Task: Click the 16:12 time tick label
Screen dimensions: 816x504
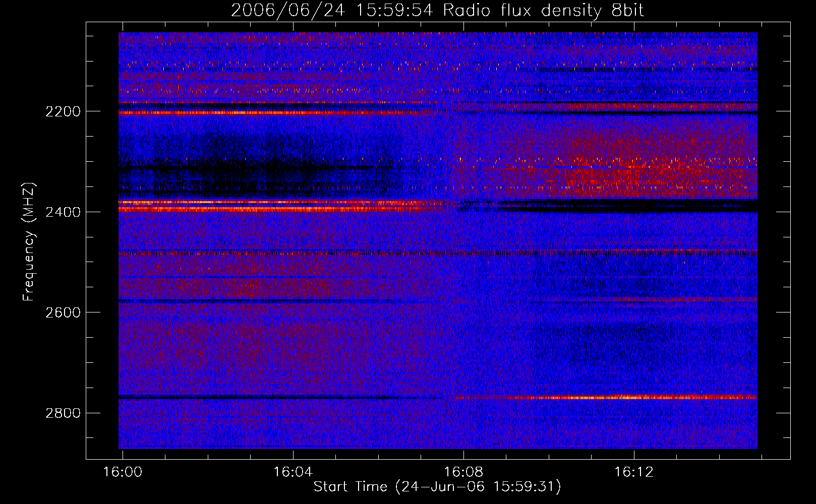Action: [x=634, y=472]
